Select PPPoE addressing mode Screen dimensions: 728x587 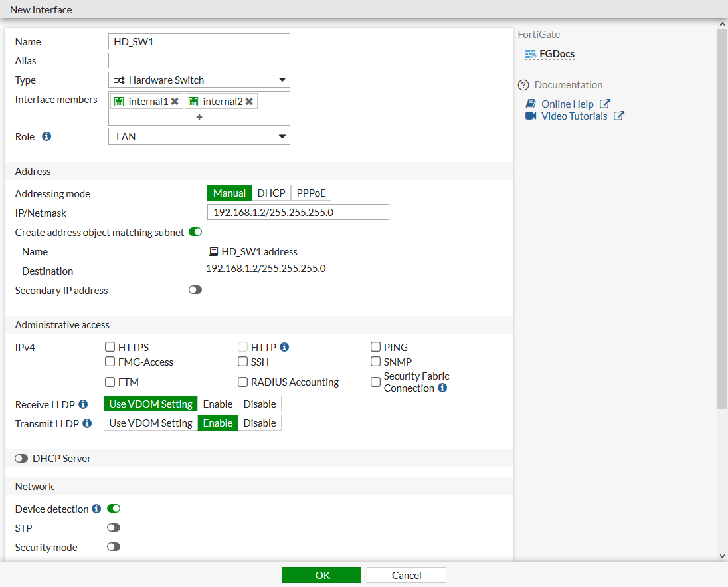pos(311,193)
